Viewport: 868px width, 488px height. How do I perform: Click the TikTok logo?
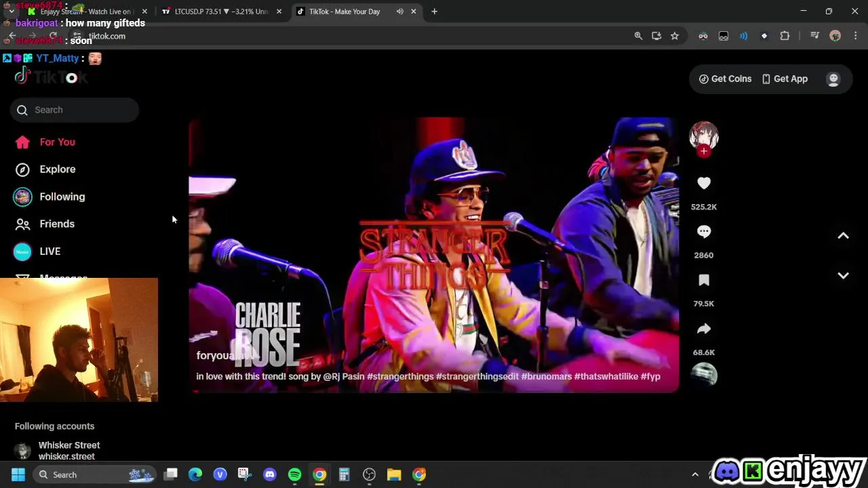click(51, 77)
